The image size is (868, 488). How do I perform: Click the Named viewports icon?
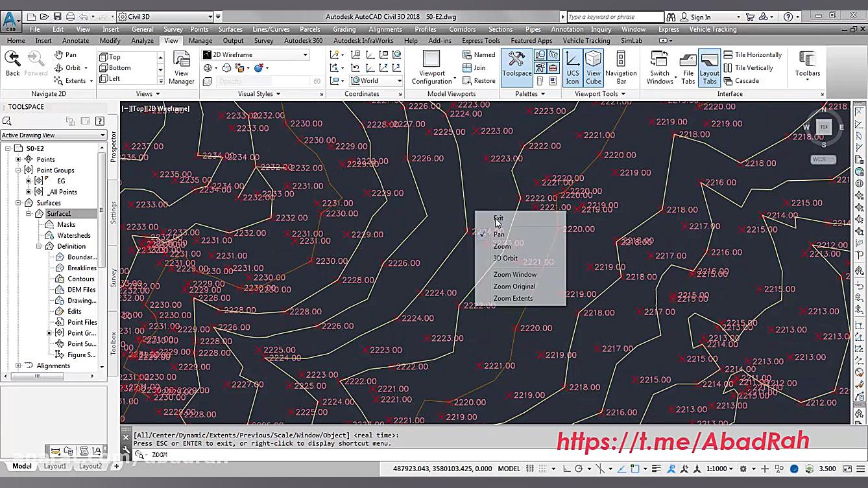tap(467, 55)
